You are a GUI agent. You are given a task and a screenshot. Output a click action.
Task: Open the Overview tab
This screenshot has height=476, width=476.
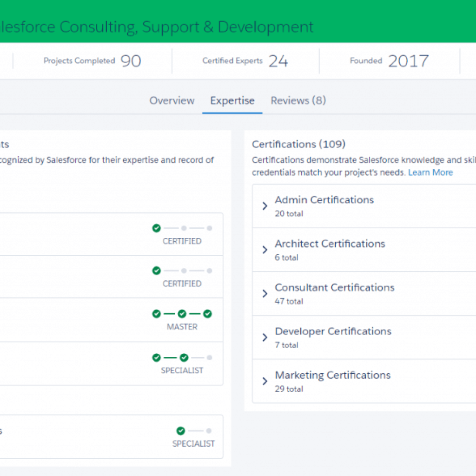[x=172, y=100]
